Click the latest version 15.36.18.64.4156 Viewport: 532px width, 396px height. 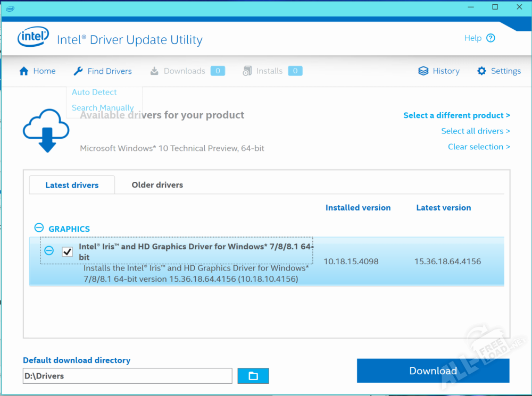tap(447, 262)
